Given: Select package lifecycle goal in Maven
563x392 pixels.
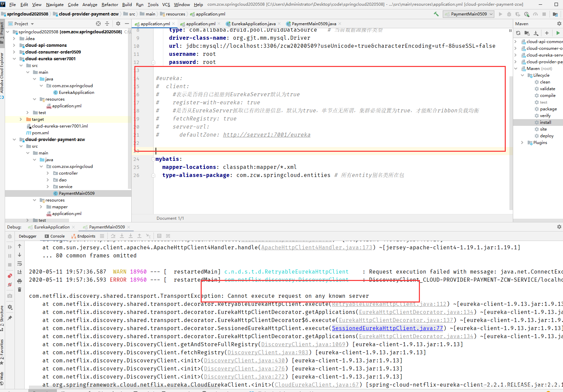Looking at the screenshot, I should [548, 109].
